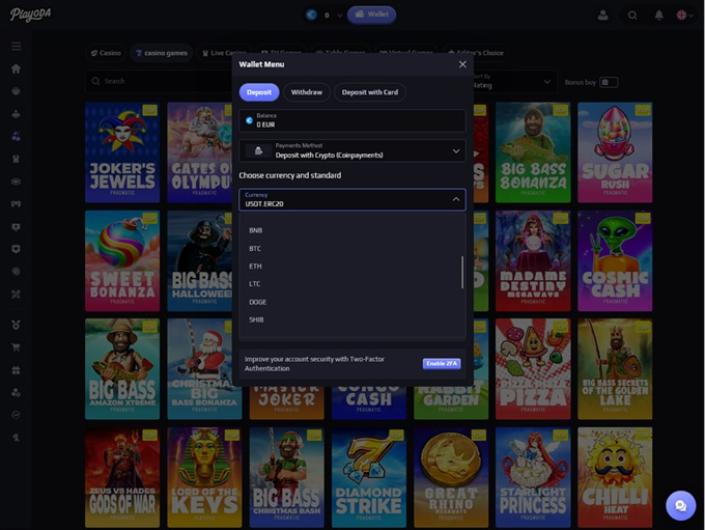Toggle the Bonus buy switch
The width and height of the screenshot is (705, 530).
pos(608,82)
